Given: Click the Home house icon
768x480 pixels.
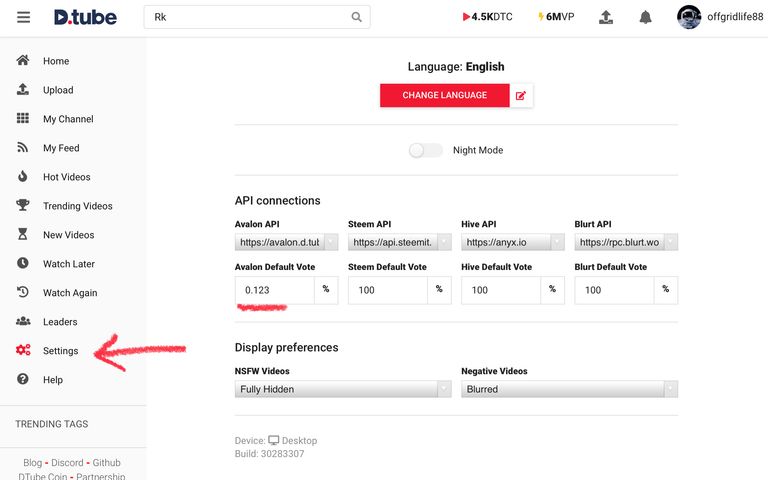Looking at the screenshot, I should (23, 60).
